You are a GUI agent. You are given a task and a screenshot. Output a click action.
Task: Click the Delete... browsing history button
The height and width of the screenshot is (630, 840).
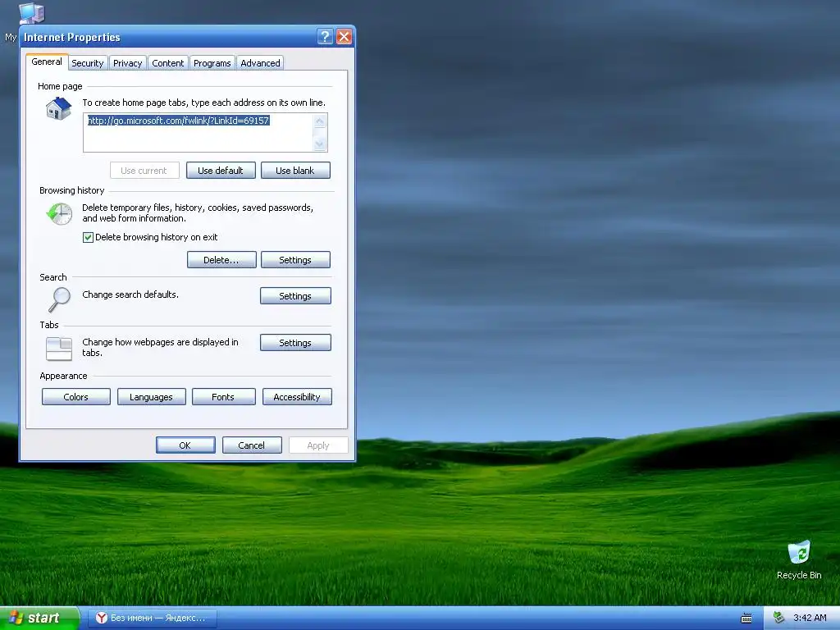coord(221,260)
